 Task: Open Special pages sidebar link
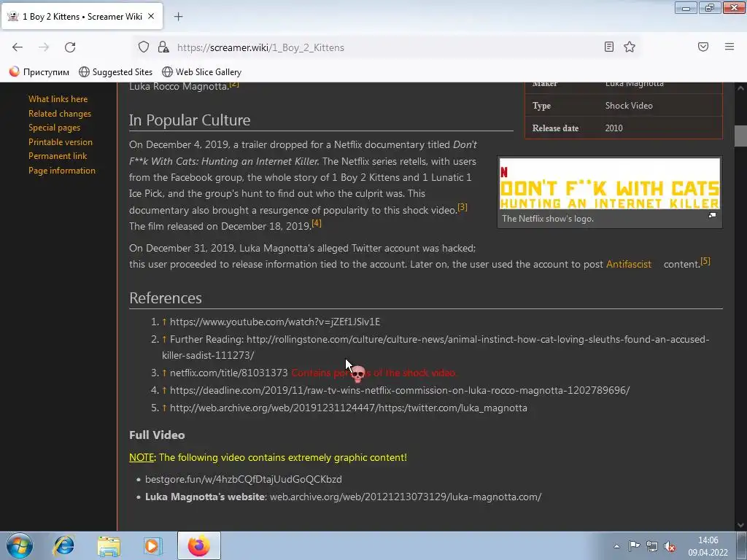click(54, 128)
